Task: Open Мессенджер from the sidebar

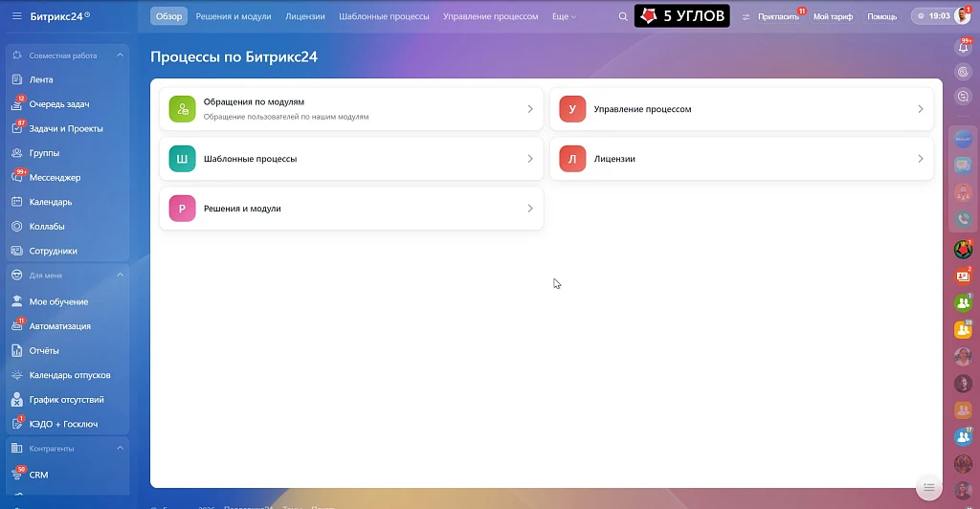Action: click(55, 177)
